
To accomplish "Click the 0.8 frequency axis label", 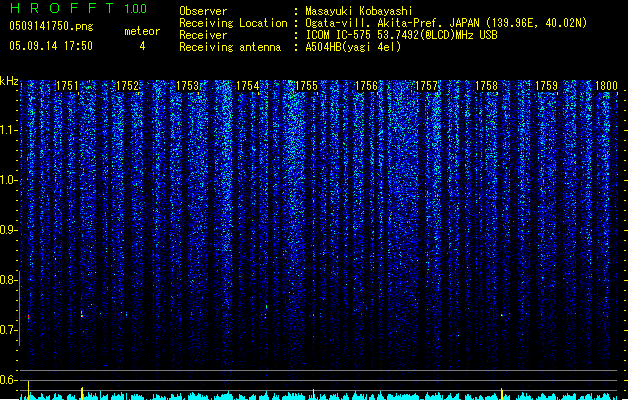I will [8, 280].
